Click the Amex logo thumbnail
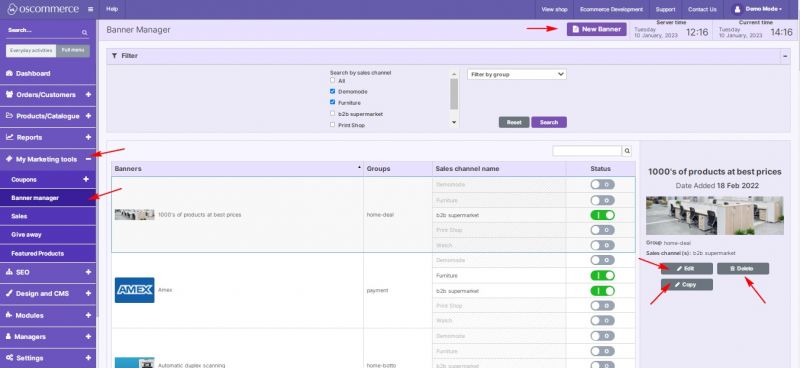 point(135,290)
